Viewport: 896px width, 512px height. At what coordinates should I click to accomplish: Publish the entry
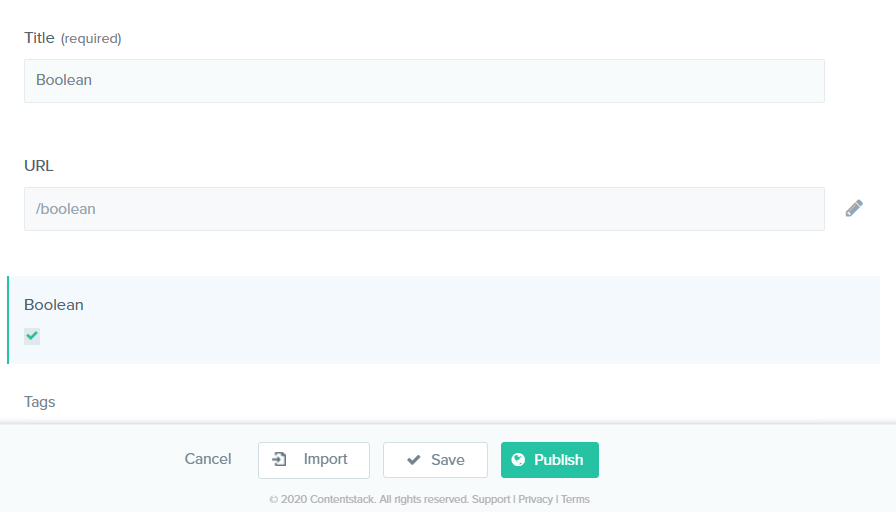click(550, 460)
